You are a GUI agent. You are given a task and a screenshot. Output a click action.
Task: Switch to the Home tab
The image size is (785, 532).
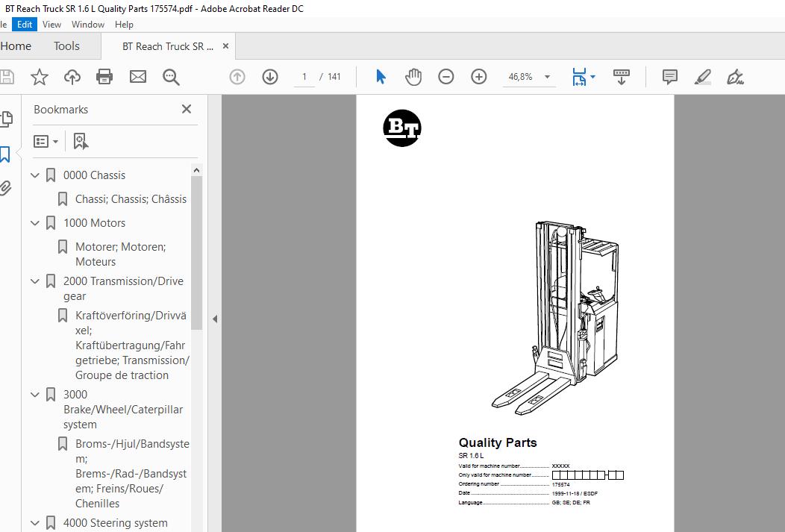(16, 46)
